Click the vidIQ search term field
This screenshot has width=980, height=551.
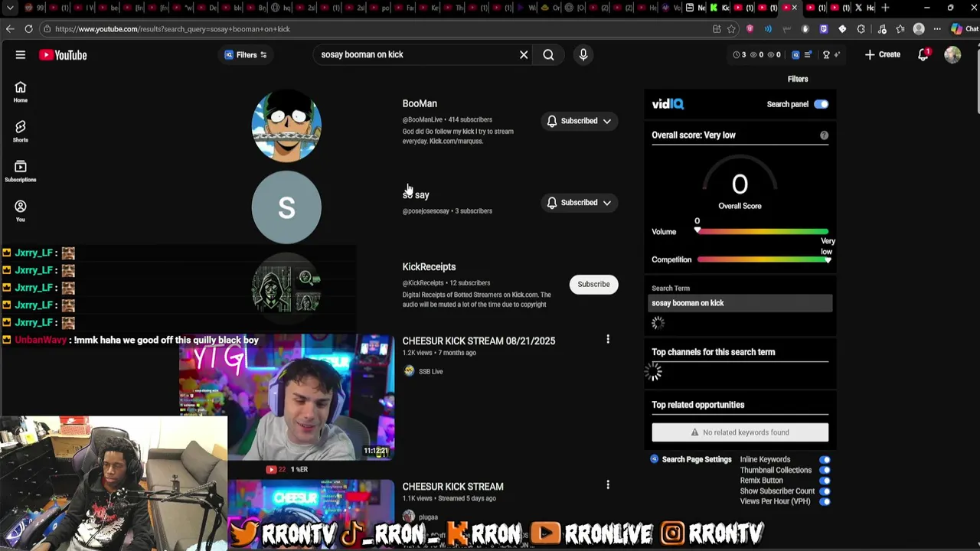pos(741,303)
